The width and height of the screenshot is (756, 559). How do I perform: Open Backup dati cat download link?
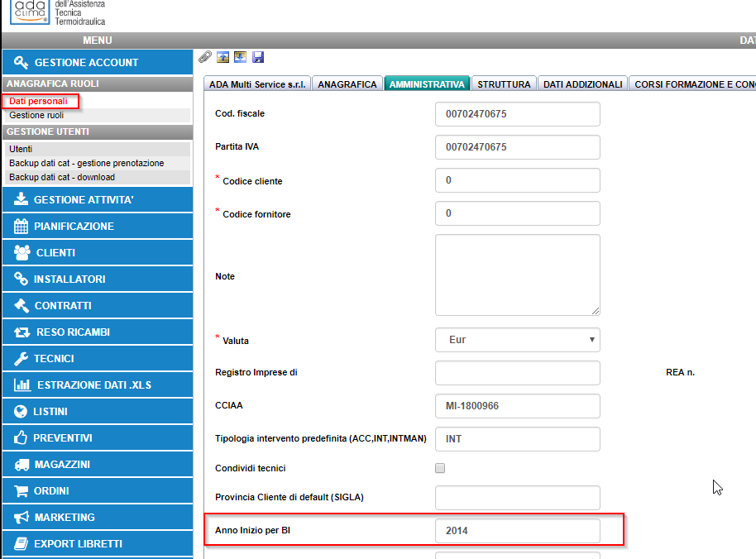pyautogui.click(x=62, y=177)
